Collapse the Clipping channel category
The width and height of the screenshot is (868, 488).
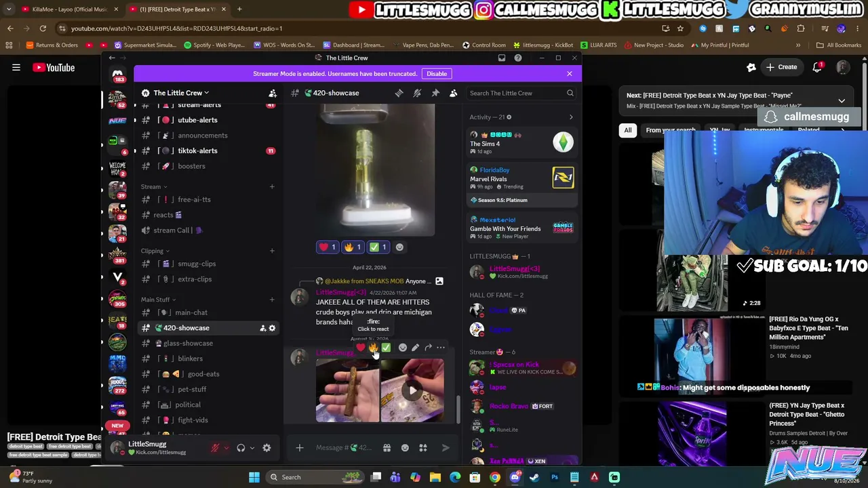[x=155, y=251]
